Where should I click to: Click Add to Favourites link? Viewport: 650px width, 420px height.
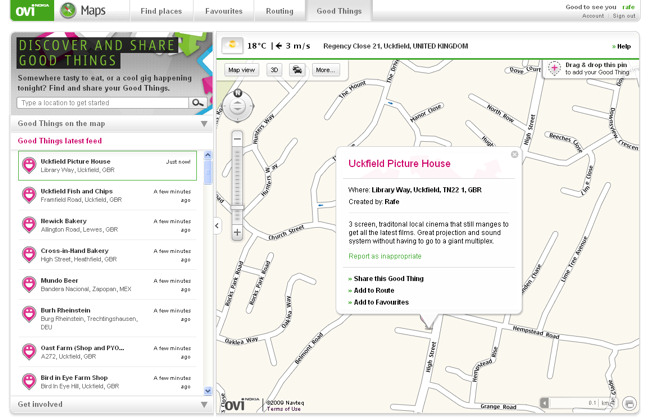click(x=381, y=302)
